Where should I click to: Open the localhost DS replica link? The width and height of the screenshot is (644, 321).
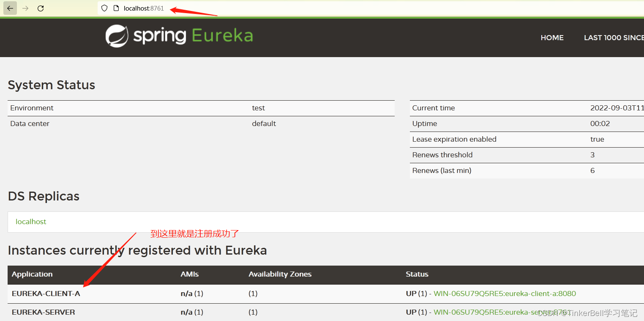(x=31, y=222)
